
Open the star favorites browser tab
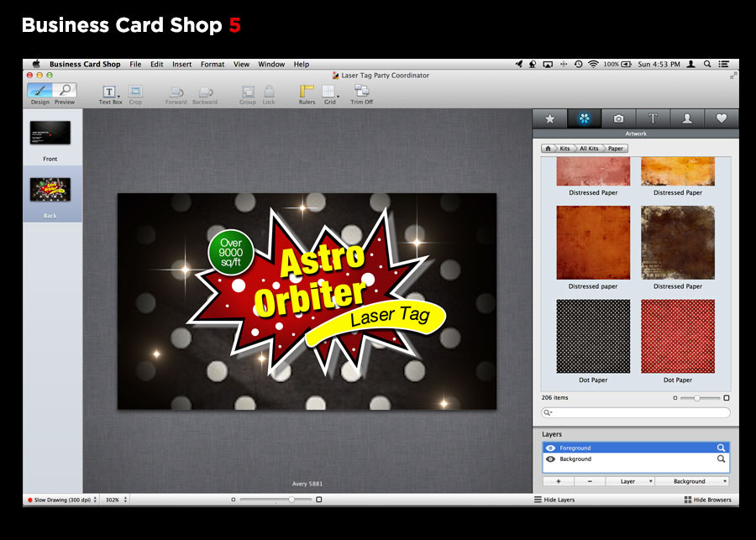coord(549,118)
